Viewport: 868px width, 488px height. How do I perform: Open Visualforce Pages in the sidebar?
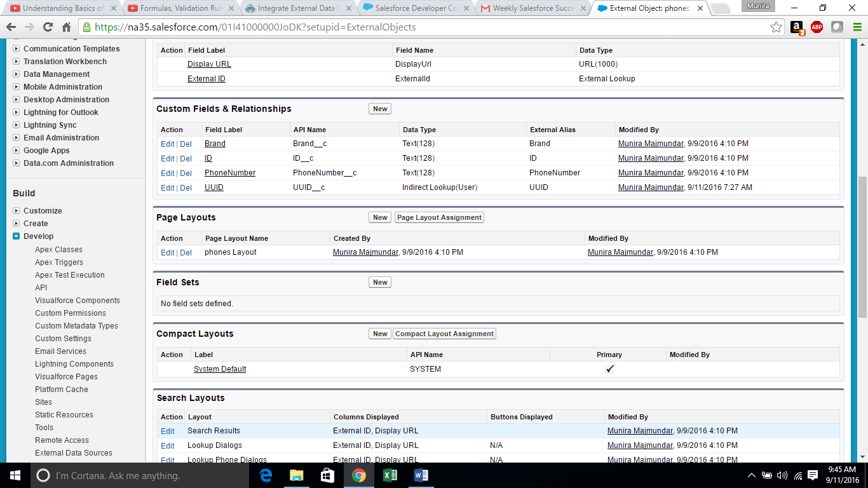(66, 377)
